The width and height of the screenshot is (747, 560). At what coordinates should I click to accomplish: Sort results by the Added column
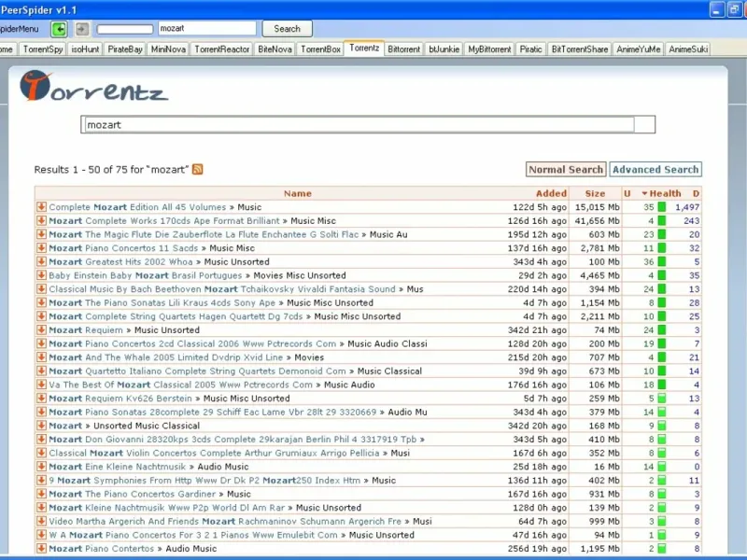click(551, 193)
